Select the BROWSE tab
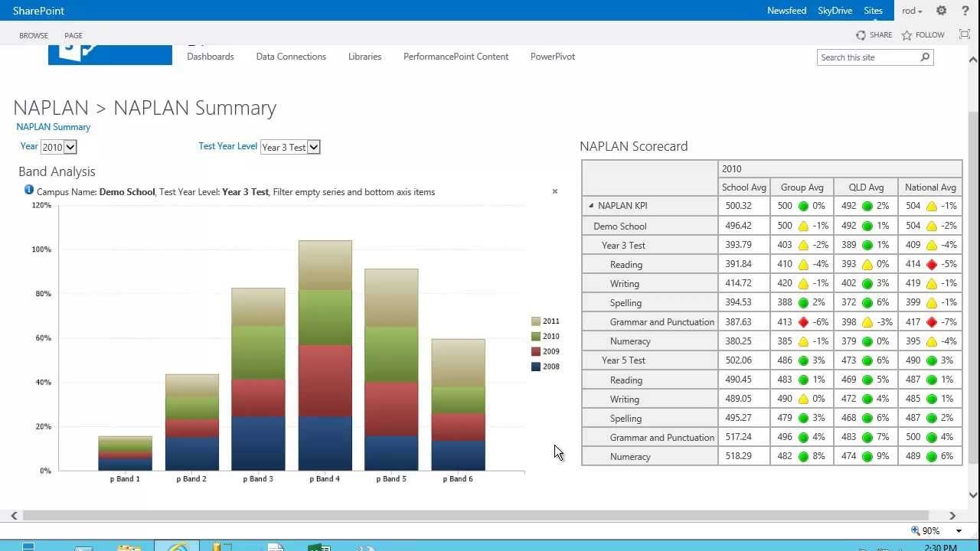The width and height of the screenshot is (980, 551). coord(33,35)
